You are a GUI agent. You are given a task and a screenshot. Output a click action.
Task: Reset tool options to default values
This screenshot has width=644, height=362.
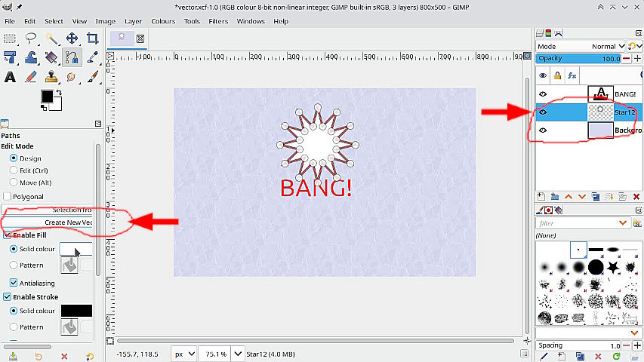pyautogui.click(x=90, y=356)
